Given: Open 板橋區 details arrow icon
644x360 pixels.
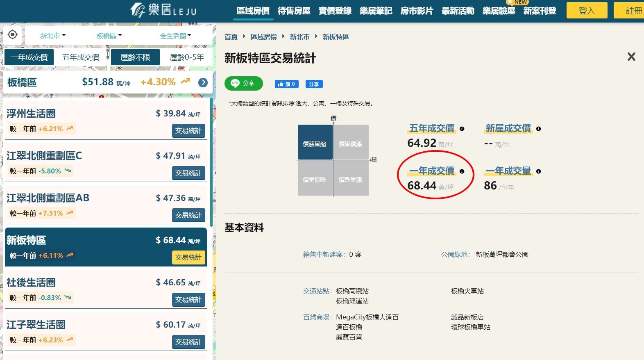Looking at the screenshot, I should coord(203,82).
